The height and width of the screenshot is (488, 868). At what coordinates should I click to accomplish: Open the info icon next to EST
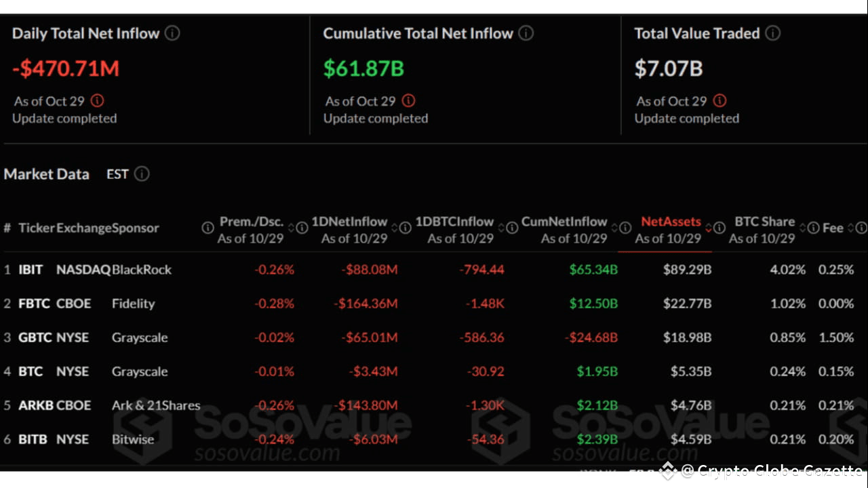coord(141,174)
